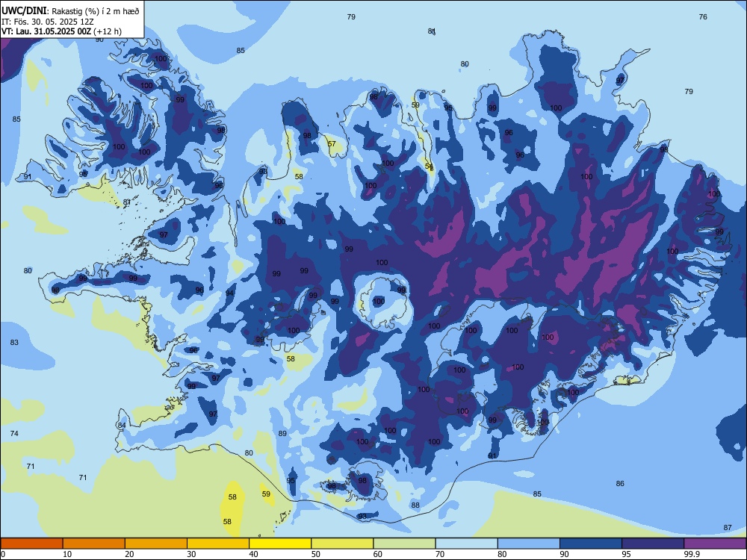This screenshot has height=560, width=747.
Task: Click the humidity value '90' near the title box
Action: coord(99,40)
